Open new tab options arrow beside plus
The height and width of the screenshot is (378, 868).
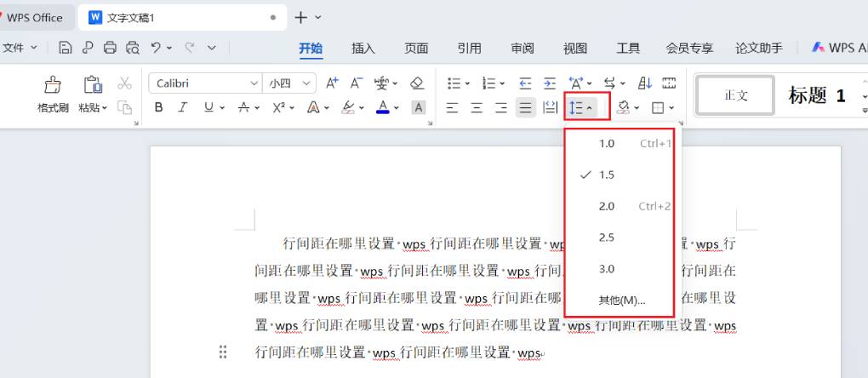click(317, 18)
